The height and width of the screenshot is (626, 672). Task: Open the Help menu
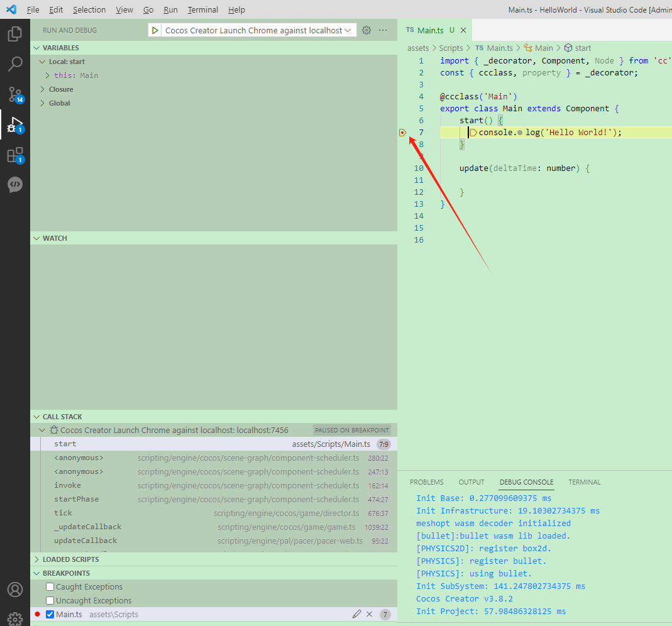[236, 9]
